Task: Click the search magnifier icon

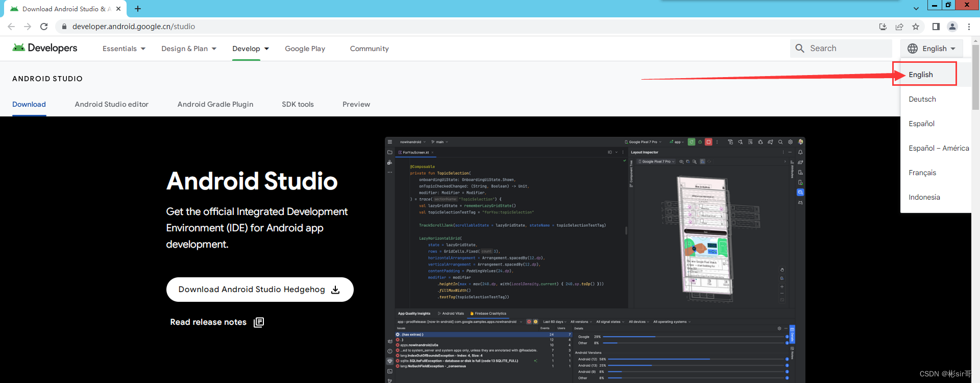Action: [800, 49]
